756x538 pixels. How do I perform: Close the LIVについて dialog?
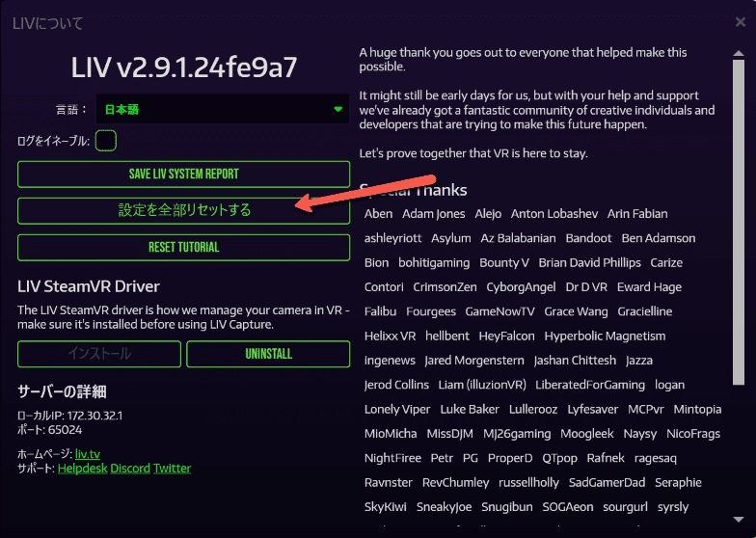(741, 22)
